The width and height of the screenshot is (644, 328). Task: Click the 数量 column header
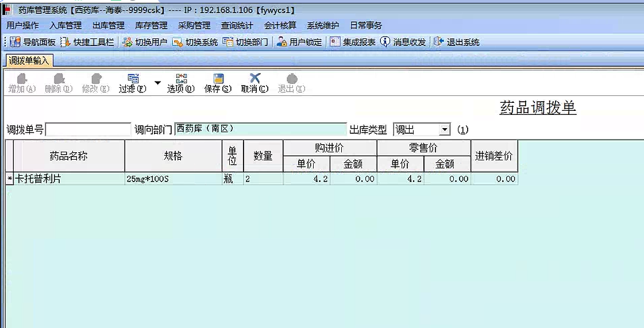pos(263,156)
